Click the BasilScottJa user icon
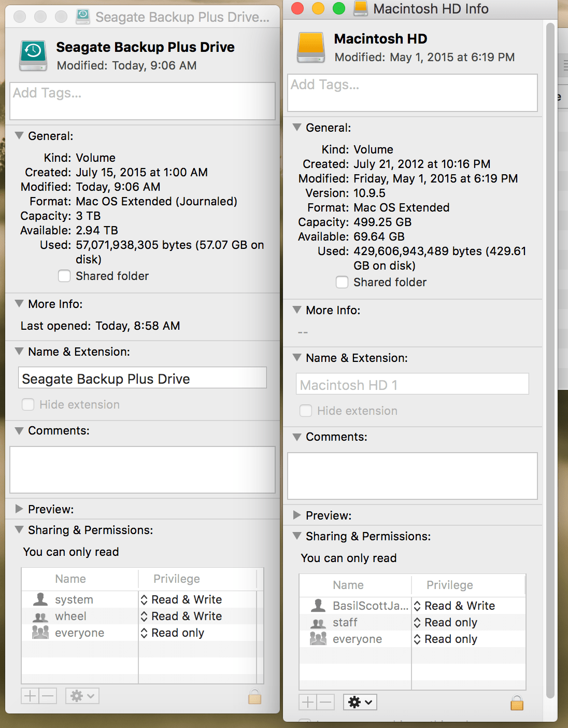The height and width of the screenshot is (728, 568). (x=319, y=605)
